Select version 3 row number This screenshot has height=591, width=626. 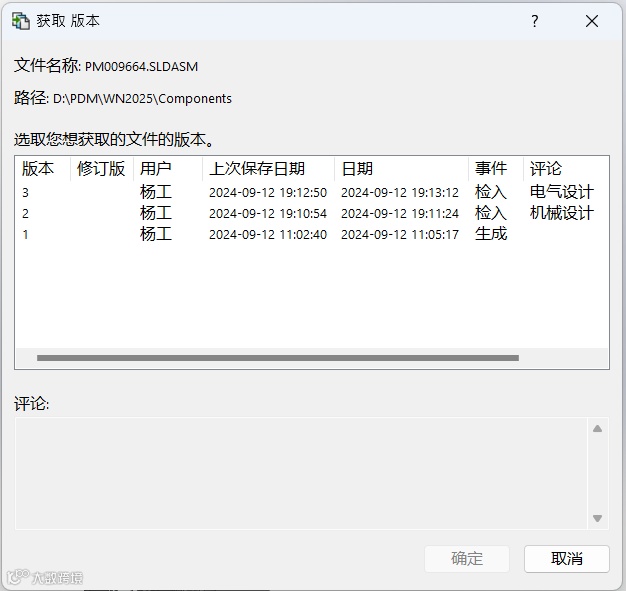pos(26,193)
